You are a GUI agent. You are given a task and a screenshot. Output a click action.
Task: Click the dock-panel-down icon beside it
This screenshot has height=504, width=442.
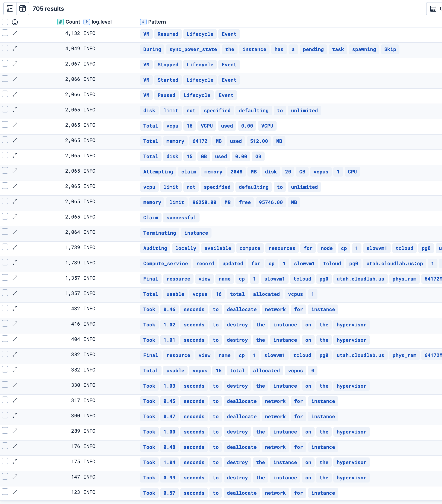pos(23,8)
